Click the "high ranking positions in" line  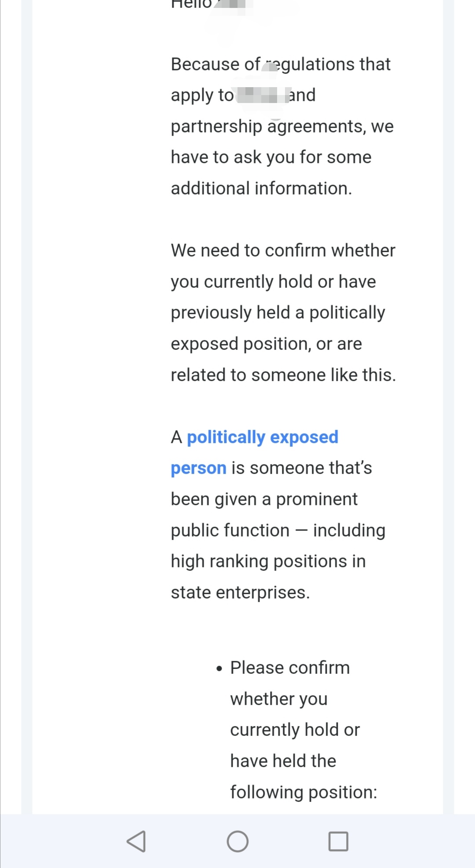coord(268,561)
